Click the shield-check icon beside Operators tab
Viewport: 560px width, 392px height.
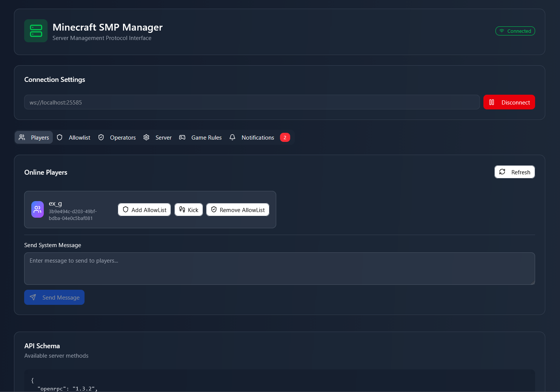[x=101, y=137]
